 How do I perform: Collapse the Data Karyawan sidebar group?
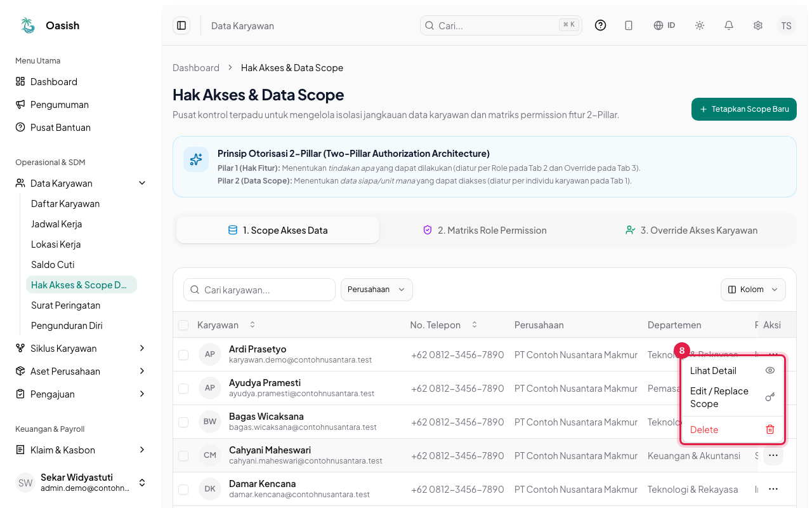(81, 183)
